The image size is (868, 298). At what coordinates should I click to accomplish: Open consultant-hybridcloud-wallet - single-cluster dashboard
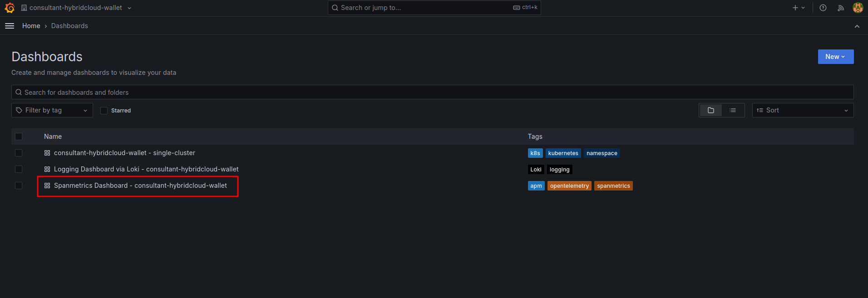click(124, 153)
